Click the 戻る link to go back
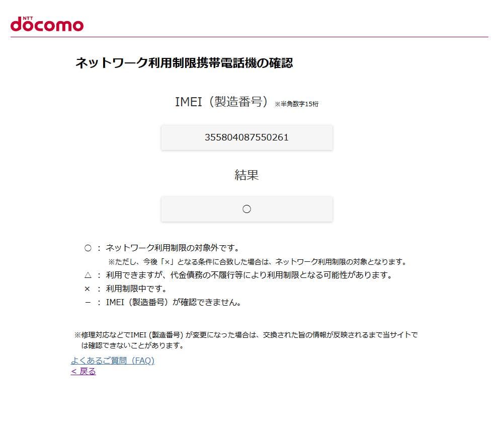 pos(84,371)
